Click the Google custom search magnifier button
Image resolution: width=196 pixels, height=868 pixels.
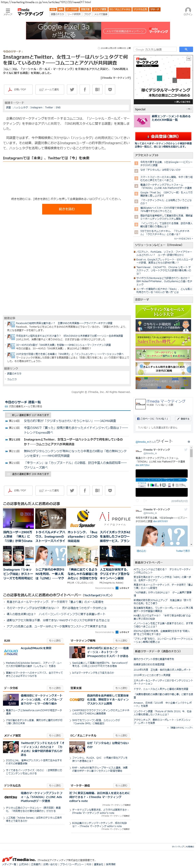tap(186, 49)
